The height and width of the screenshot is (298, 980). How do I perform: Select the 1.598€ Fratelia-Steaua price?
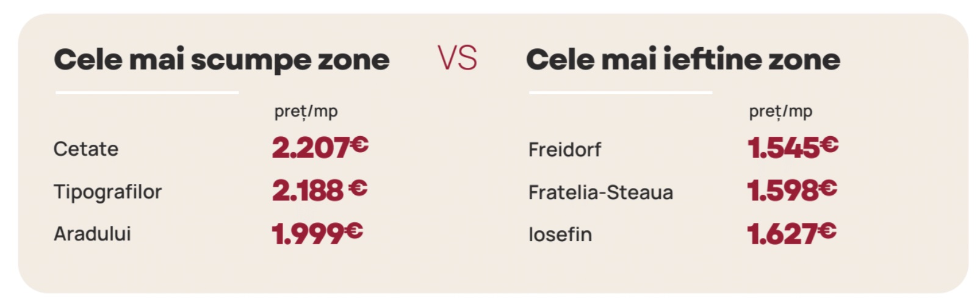791,191
